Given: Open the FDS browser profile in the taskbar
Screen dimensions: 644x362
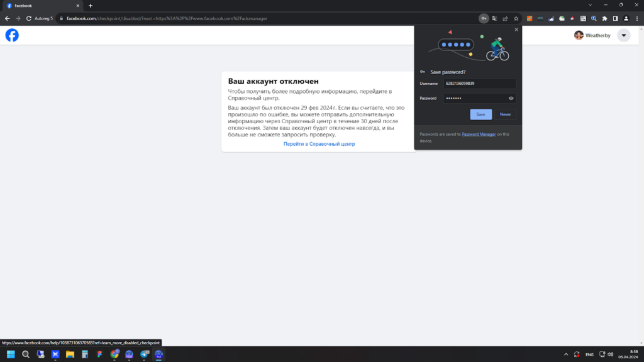Looking at the screenshot, I should click(130, 354).
